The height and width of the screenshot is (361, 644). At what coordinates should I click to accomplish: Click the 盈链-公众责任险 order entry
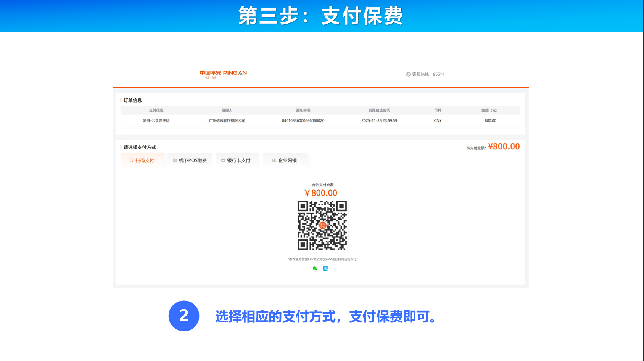coord(156,120)
